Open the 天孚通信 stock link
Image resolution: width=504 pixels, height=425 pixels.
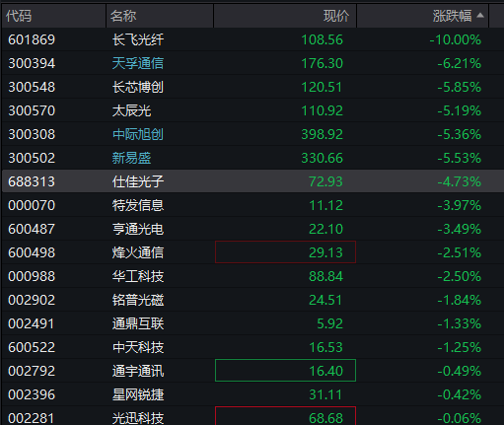tap(138, 63)
